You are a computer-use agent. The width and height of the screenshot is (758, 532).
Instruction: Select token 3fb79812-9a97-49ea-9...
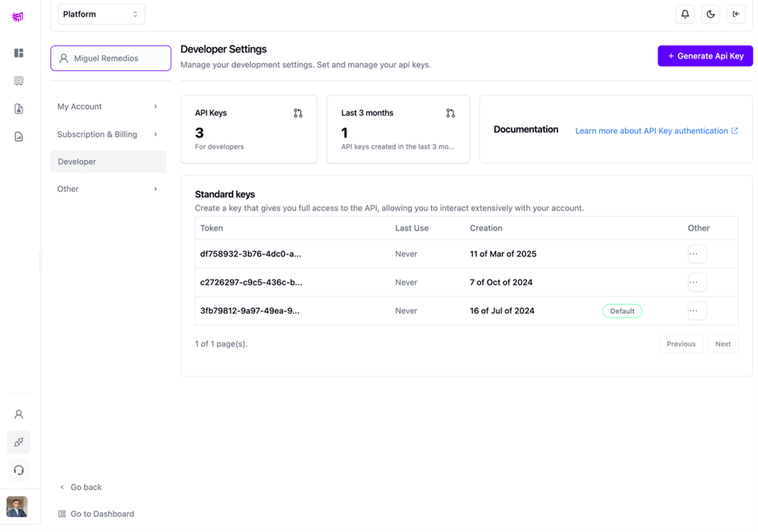click(250, 311)
